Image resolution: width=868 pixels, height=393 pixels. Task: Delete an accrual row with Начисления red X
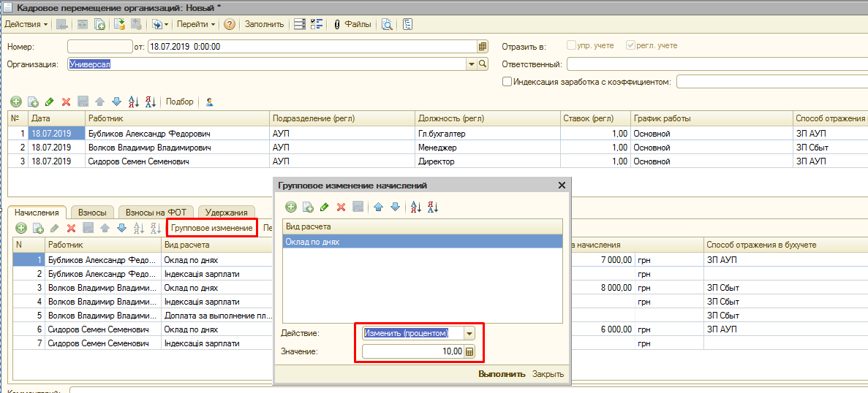[71, 228]
